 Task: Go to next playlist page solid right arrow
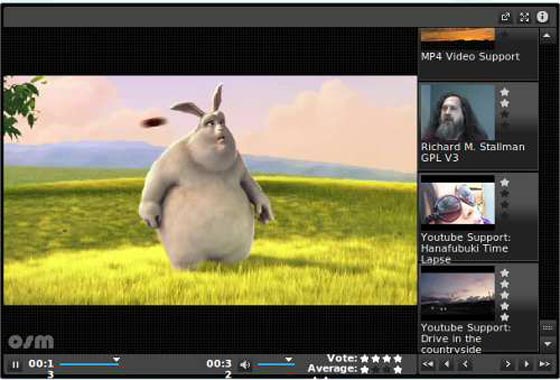click(526, 364)
